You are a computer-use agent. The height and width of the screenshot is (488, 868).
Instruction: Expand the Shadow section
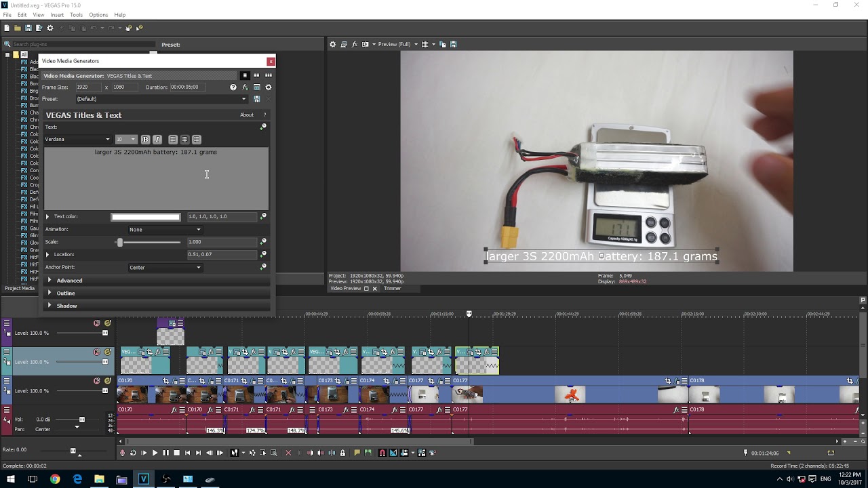pyautogui.click(x=50, y=306)
